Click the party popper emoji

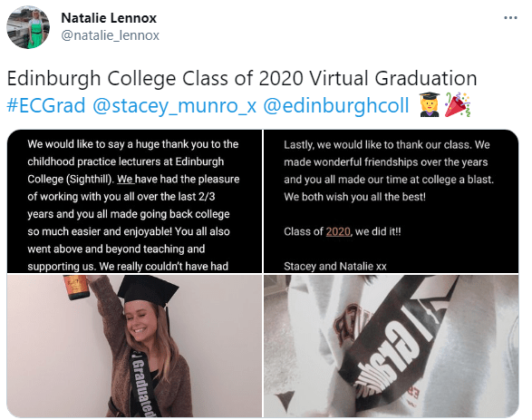click(458, 105)
